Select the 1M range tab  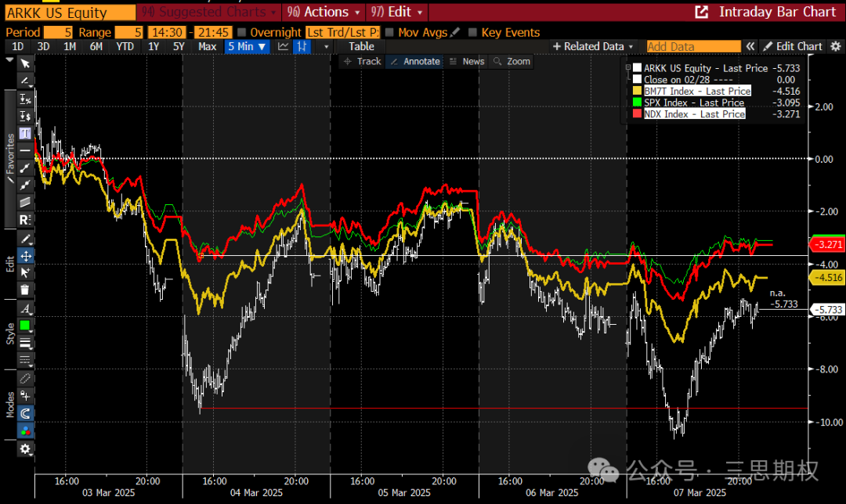pyautogui.click(x=70, y=46)
